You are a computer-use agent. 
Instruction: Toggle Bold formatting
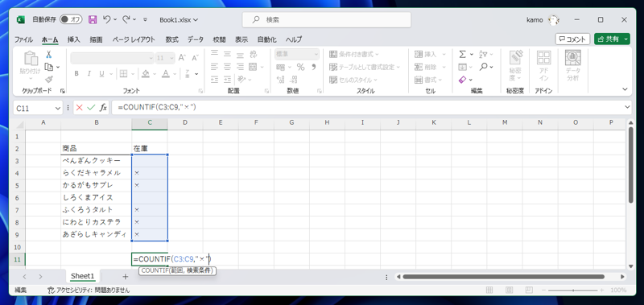[x=76, y=74]
